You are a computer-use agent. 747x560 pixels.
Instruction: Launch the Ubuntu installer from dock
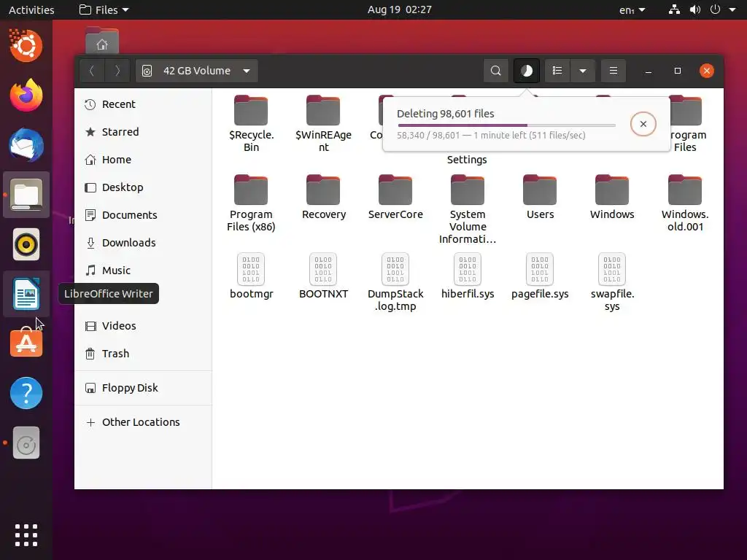26,46
